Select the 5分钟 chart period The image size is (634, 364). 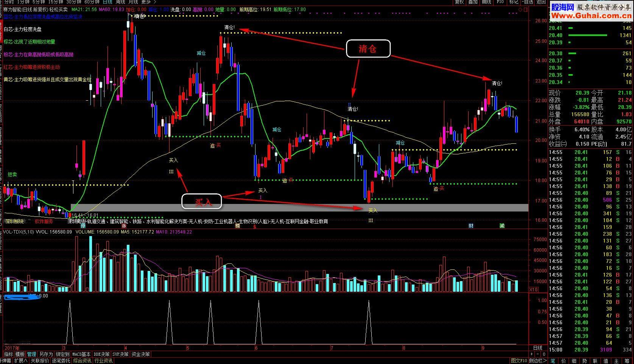click(38, 2)
